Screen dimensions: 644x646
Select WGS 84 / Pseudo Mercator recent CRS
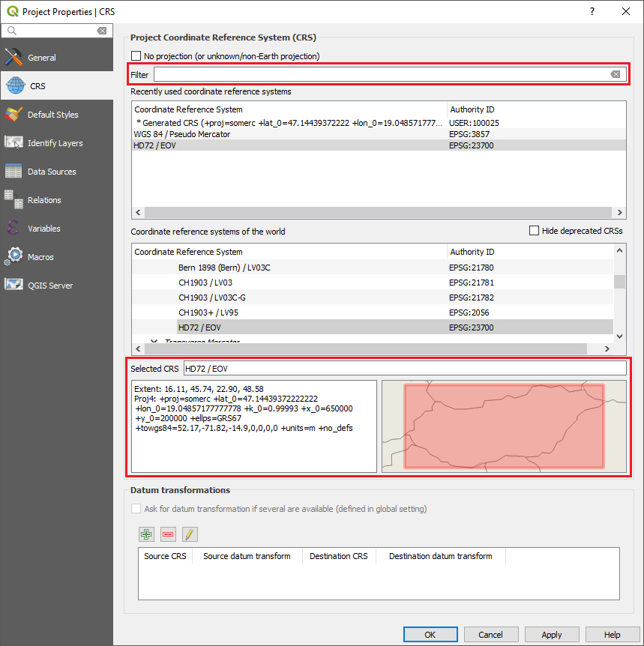point(379,134)
